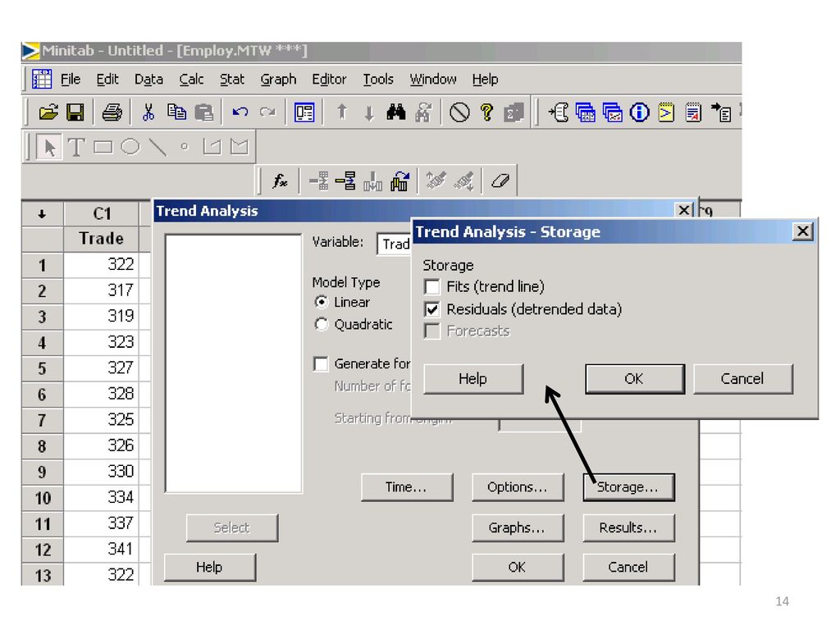Image resolution: width=840 pixels, height=630 pixels.
Task: Click Cancel in Trend Analysis - Storage dialog
Action: click(x=742, y=379)
